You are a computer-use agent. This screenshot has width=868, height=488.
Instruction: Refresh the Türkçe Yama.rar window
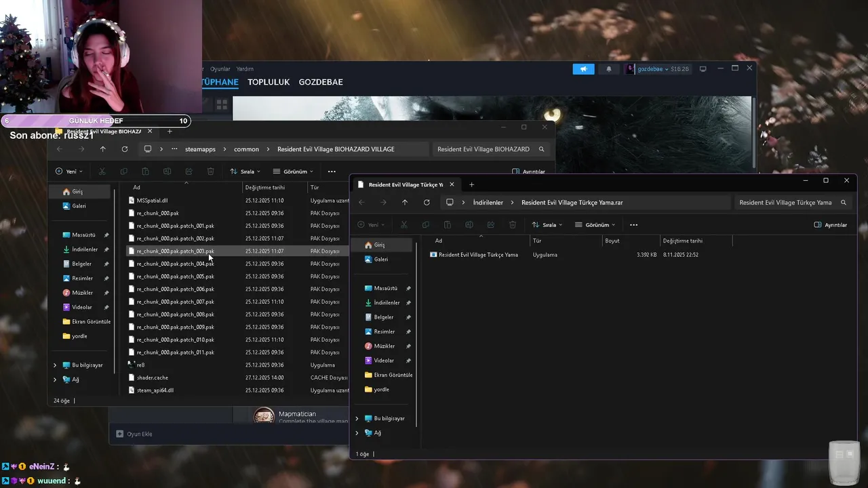427,203
